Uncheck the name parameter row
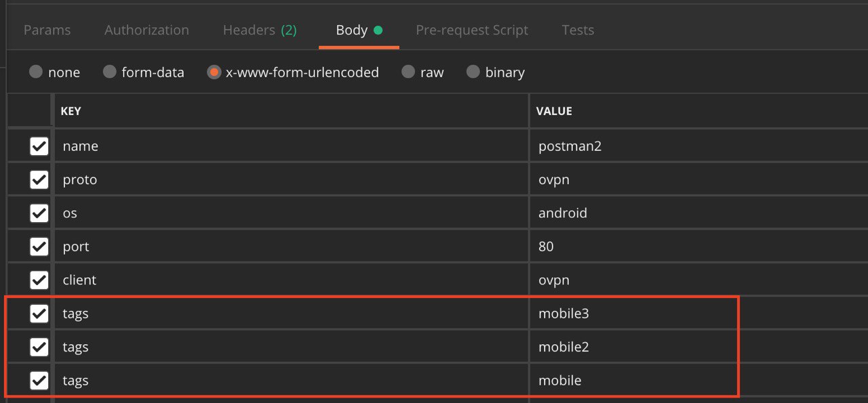Image resolution: width=868 pixels, height=403 pixels. coord(39,146)
